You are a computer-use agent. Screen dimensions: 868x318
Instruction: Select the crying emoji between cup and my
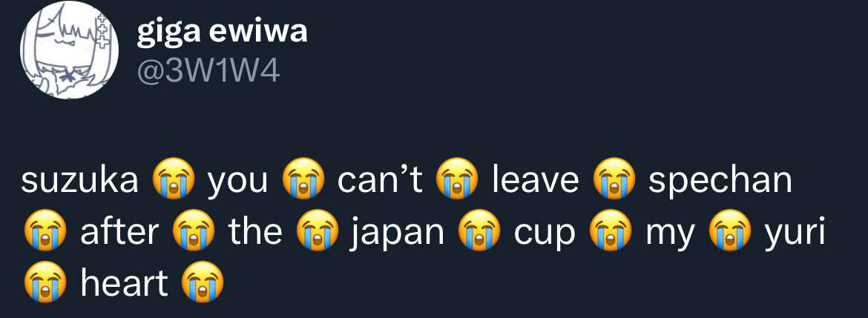click(610, 231)
